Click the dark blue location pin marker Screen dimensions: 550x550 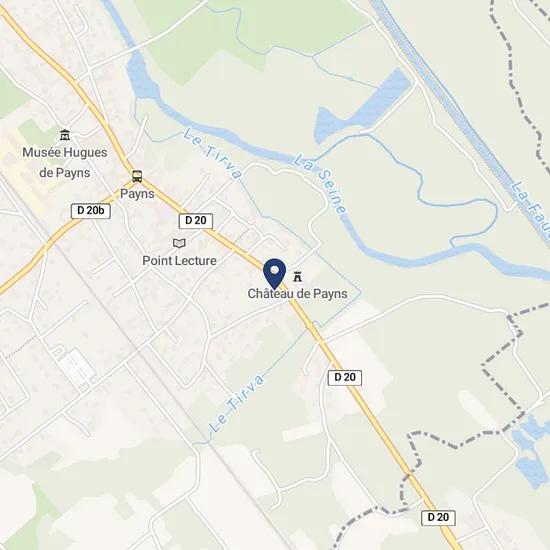point(275,274)
